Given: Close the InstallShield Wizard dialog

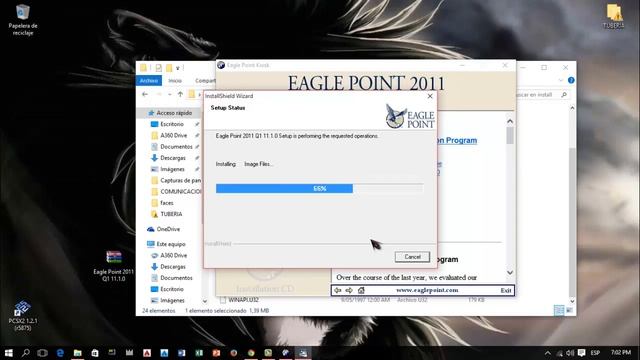Looking at the screenshot, I should [x=430, y=96].
